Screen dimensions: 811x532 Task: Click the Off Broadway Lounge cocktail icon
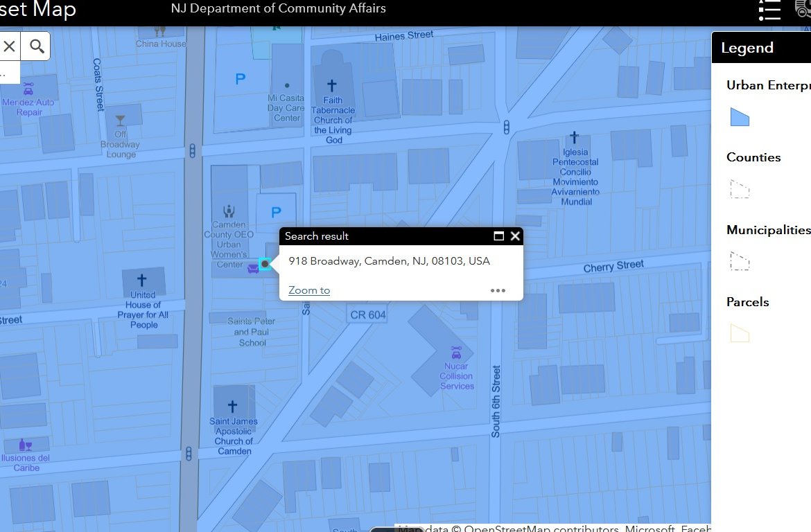[121, 121]
